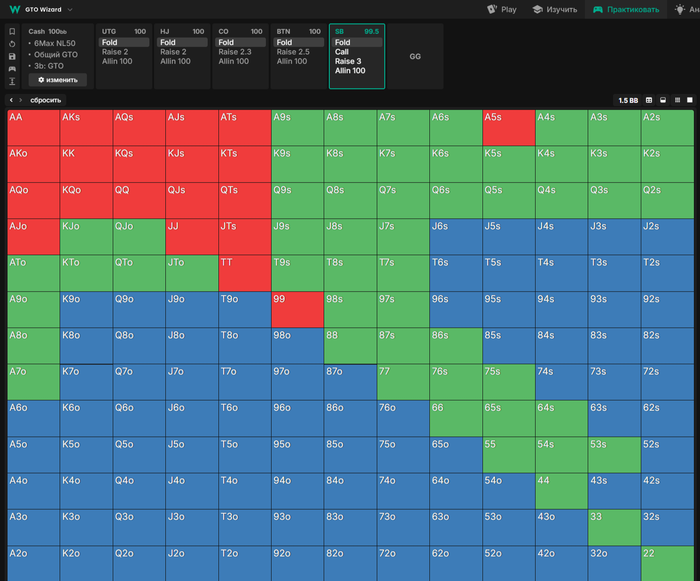Select the 88 hand cell

[x=350, y=346]
